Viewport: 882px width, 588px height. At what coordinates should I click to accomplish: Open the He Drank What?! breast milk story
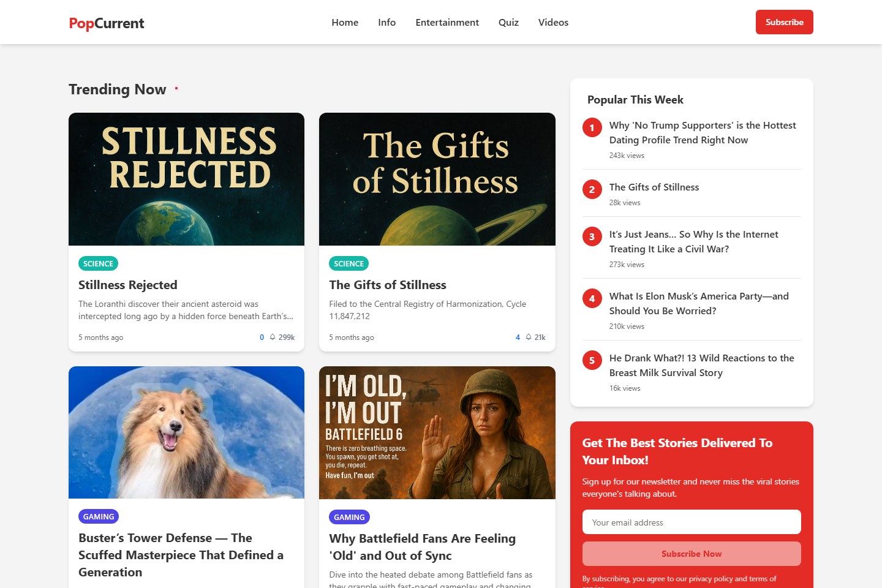pyautogui.click(x=702, y=365)
